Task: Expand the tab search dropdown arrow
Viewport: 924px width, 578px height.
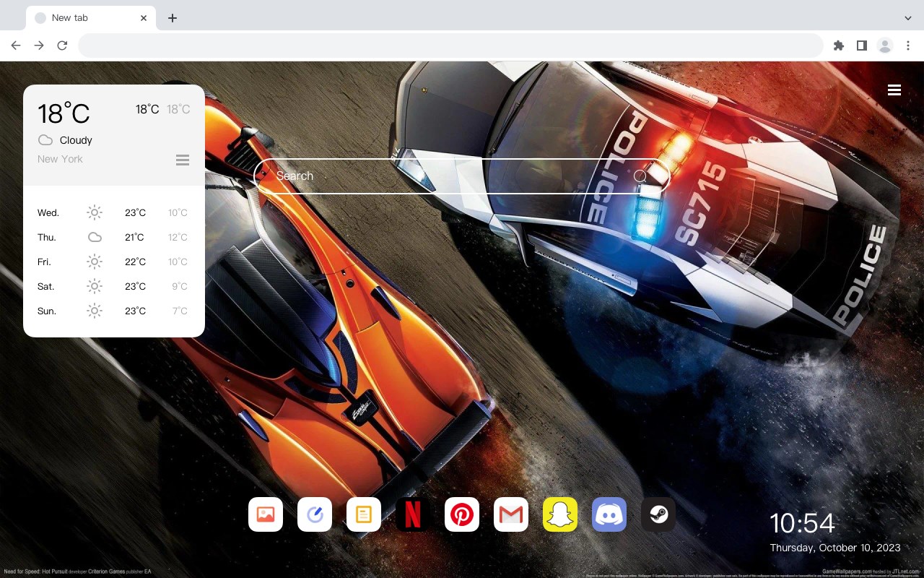Action: [x=908, y=18]
